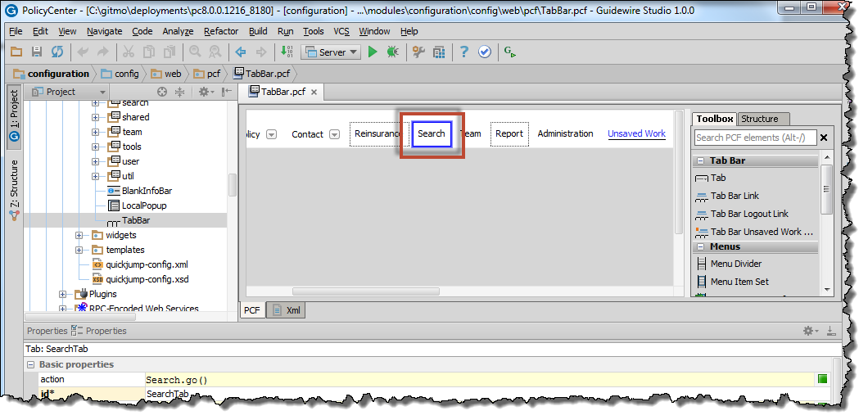Viewport: 868px width, 420px height.
Task: Hide Project panel with side arrow icon
Action: (x=226, y=92)
